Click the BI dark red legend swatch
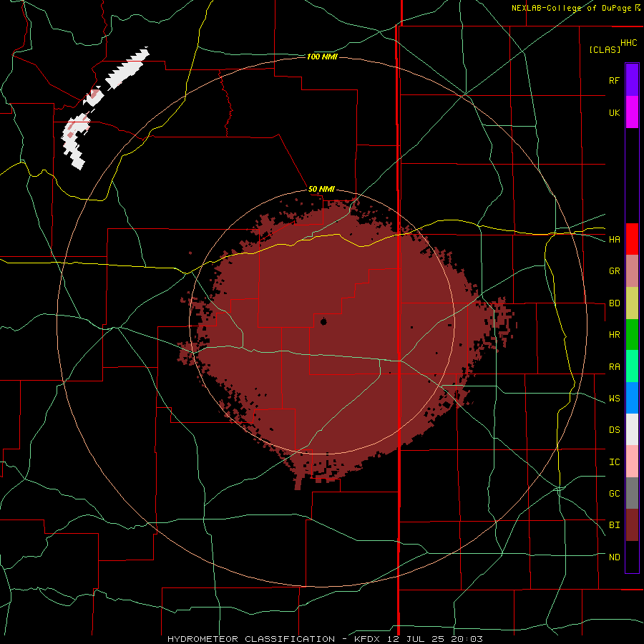 (x=632, y=525)
